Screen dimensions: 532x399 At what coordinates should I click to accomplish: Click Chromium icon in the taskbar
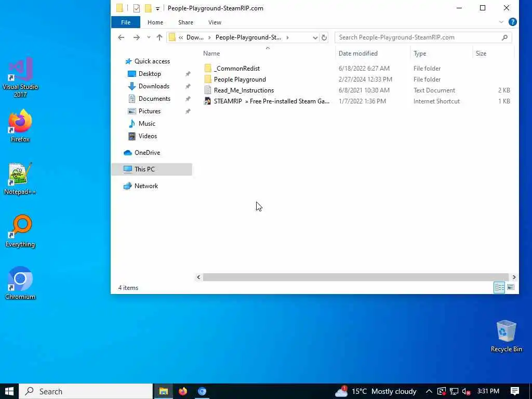coord(202,391)
